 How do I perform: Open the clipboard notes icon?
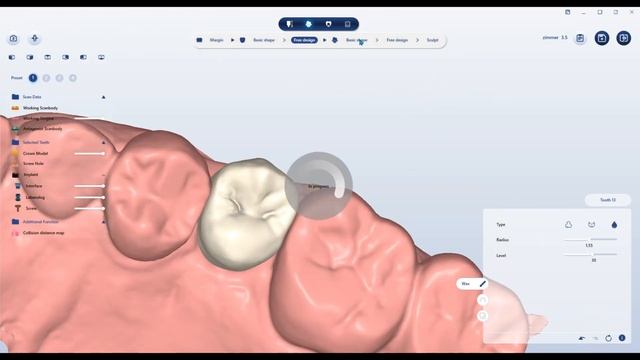pyautogui.click(x=580, y=38)
